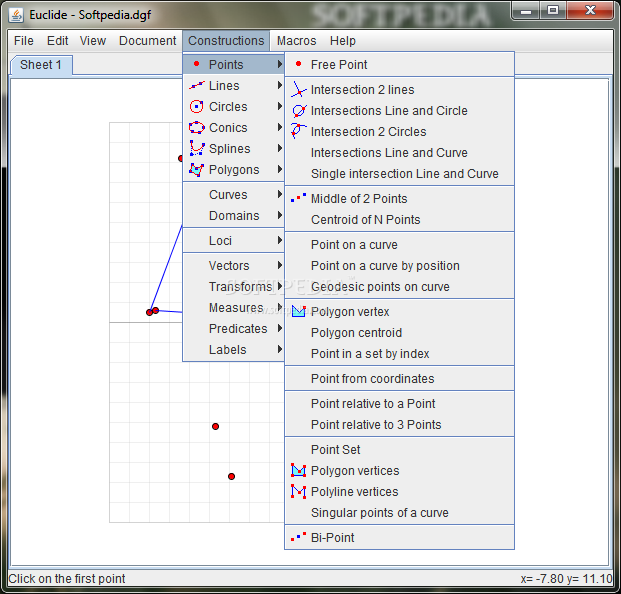Select Centroid of N Points
Image resolution: width=621 pixels, height=594 pixels.
click(x=399, y=219)
